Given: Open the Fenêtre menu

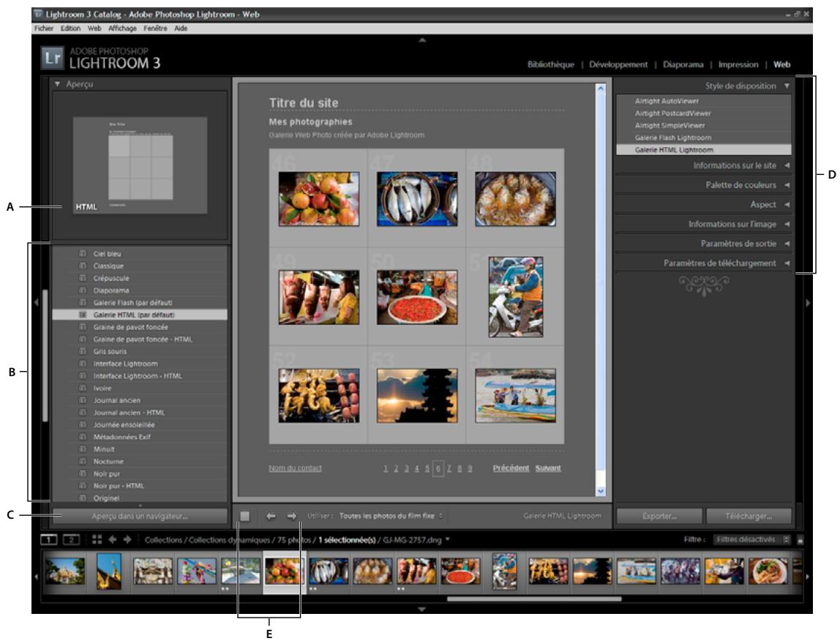Looking at the screenshot, I should tap(155, 29).
